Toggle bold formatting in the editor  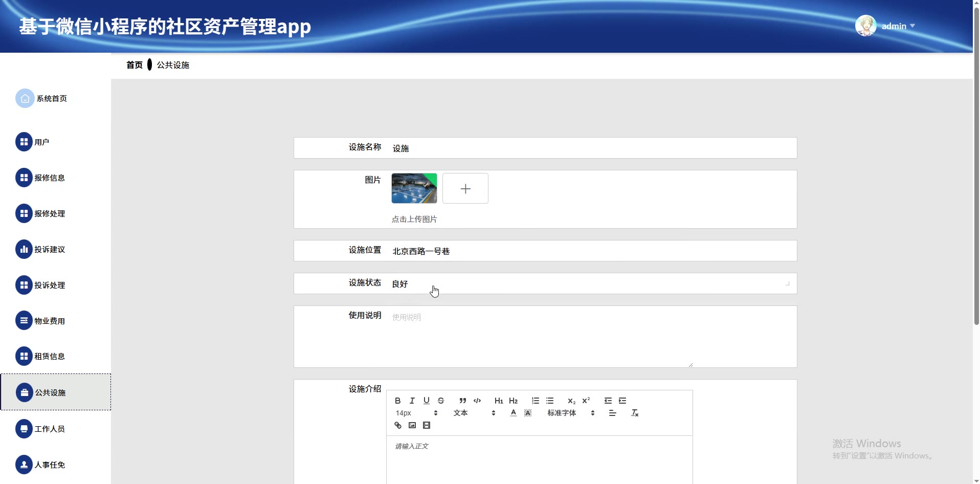397,401
